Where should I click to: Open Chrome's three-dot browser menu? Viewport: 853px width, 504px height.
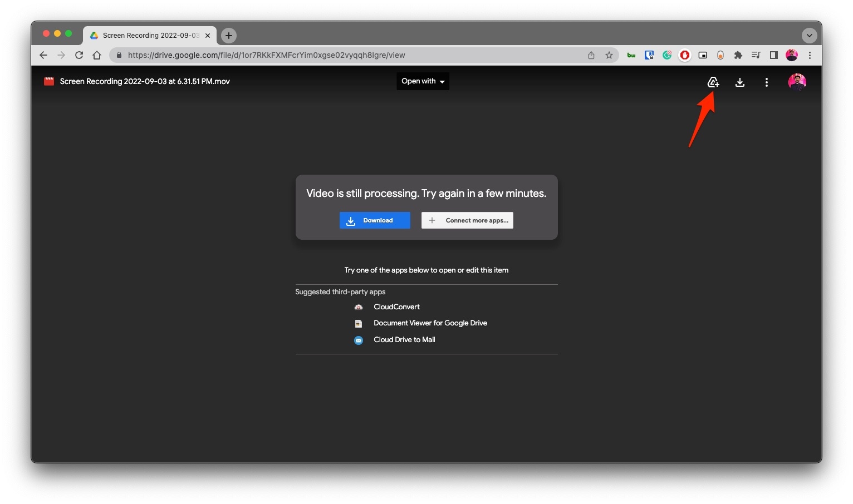point(810,55)
